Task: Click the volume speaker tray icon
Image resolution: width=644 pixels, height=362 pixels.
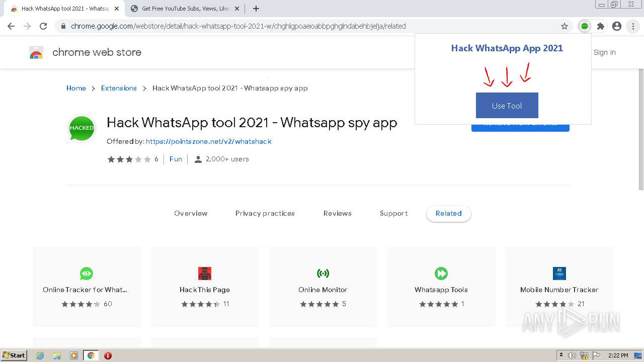Action: pos(572,355)
